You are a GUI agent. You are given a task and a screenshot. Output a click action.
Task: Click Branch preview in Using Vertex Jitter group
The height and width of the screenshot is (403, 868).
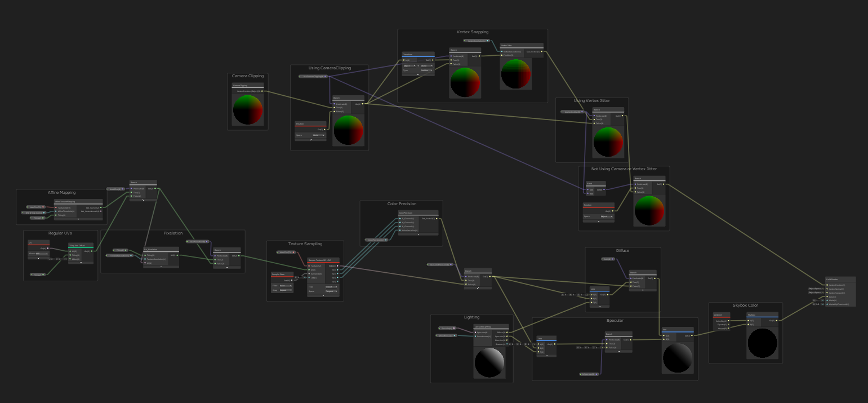tap(608, 142)
